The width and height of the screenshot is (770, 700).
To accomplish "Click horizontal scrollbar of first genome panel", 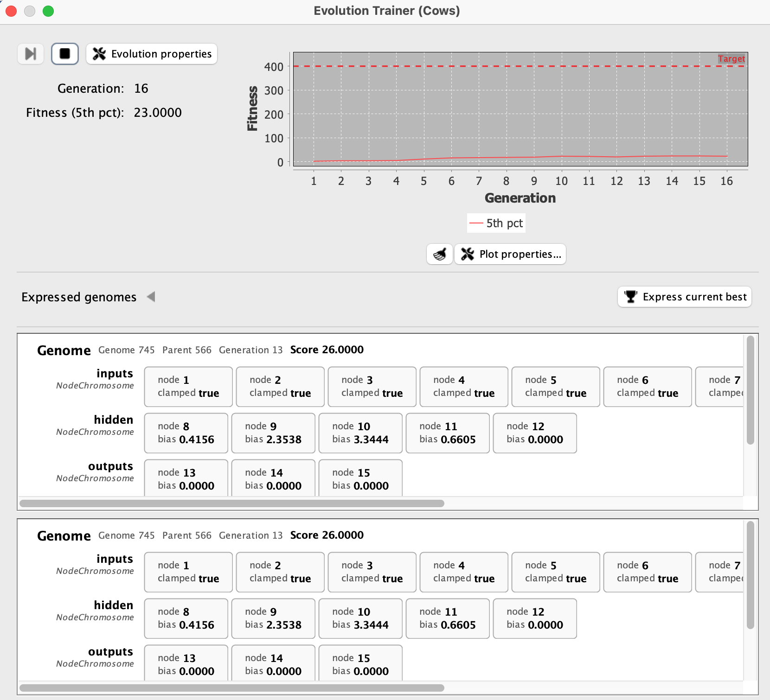I will [x=232, y=503].
